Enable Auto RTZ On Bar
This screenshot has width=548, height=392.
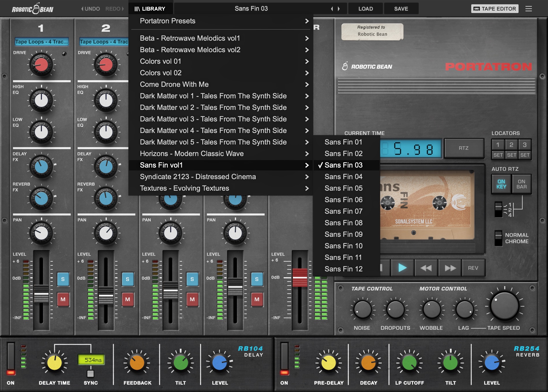click(x=521, y=184)
